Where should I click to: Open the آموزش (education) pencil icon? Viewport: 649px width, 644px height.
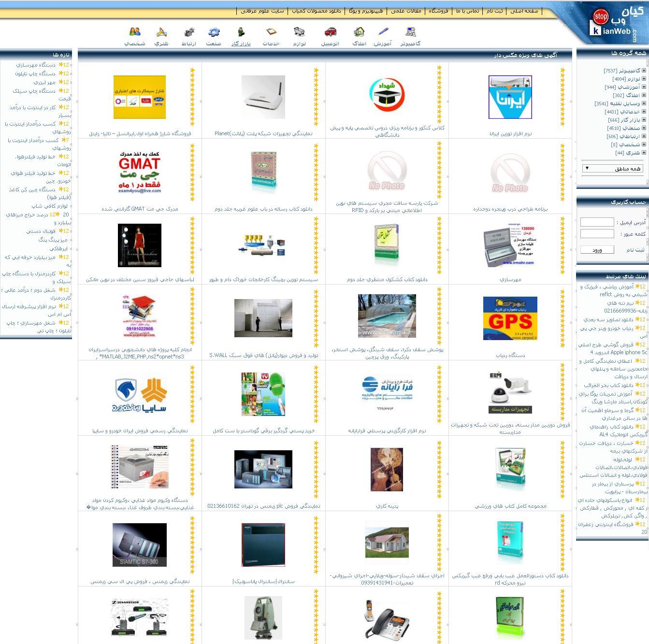383,32
